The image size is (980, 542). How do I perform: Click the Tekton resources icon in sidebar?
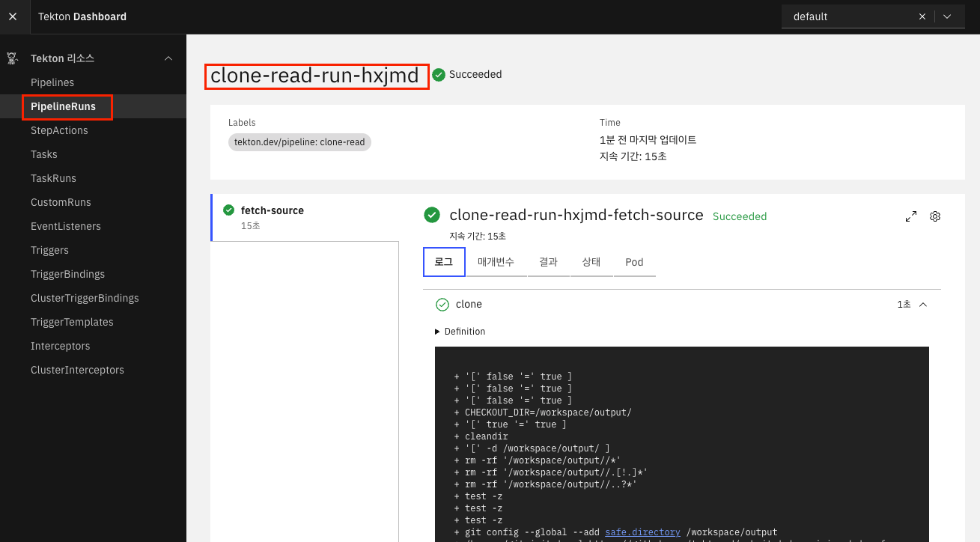(12, 58)
